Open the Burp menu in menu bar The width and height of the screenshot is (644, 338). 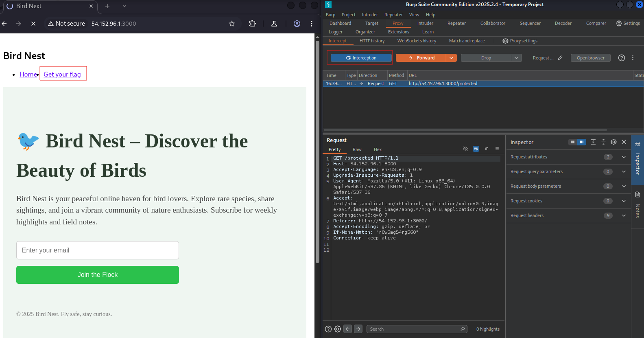pyautogui.click(x=330, y=15)
